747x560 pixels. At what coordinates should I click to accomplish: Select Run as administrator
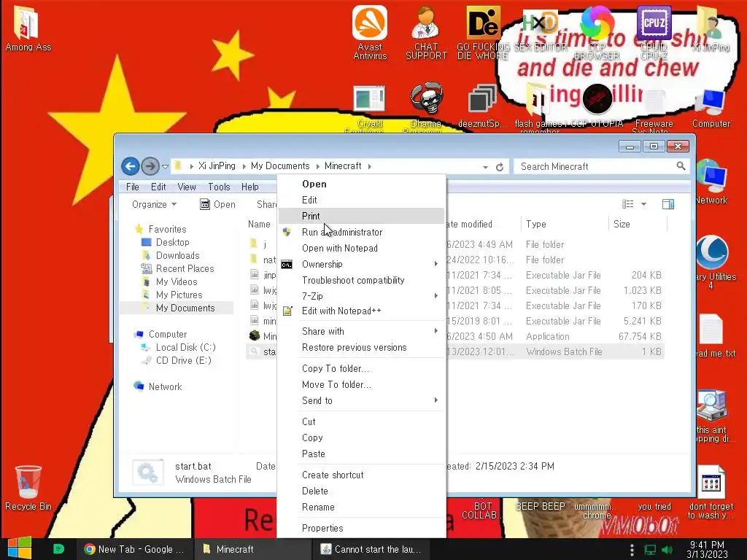click(361, 232)
